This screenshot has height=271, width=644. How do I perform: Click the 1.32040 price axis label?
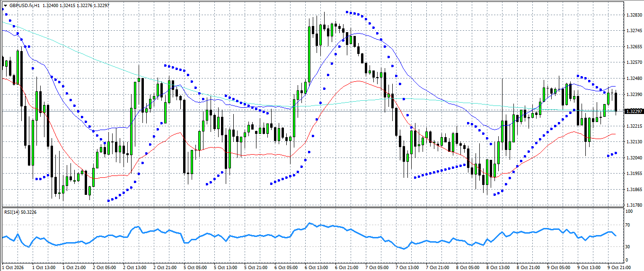coord(634,158)
